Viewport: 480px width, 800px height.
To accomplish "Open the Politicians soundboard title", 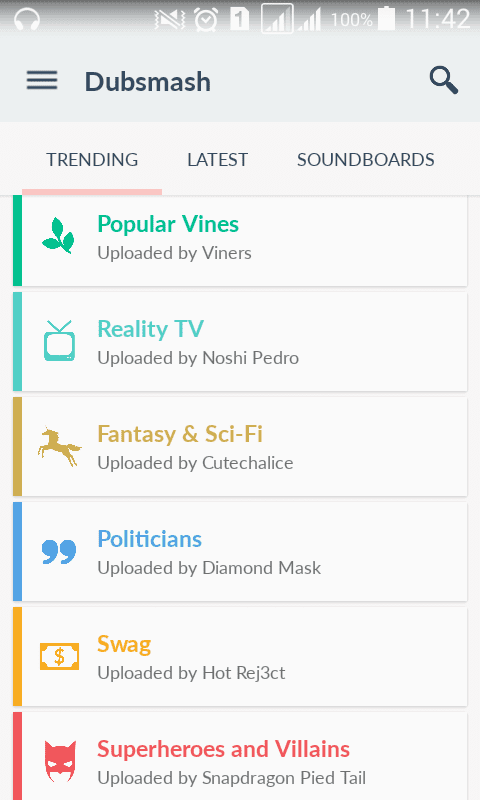I will (149, 539).
